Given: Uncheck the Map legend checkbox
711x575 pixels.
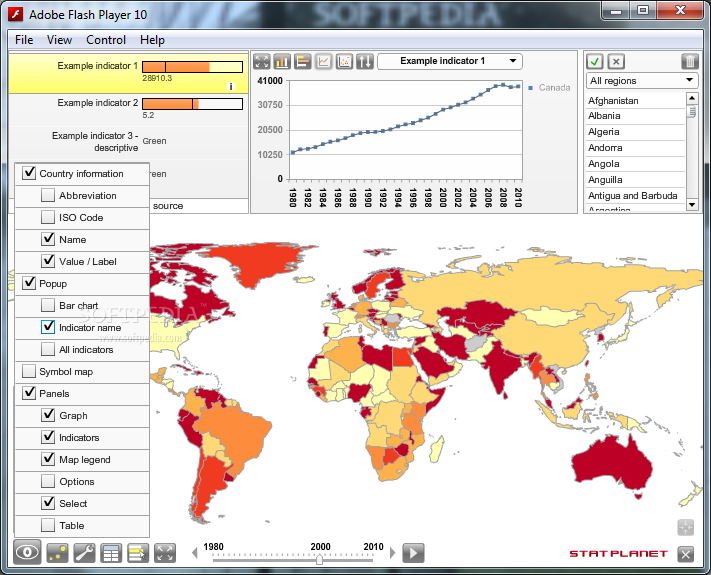Looking at the screenshot, I should coord(48,459).
